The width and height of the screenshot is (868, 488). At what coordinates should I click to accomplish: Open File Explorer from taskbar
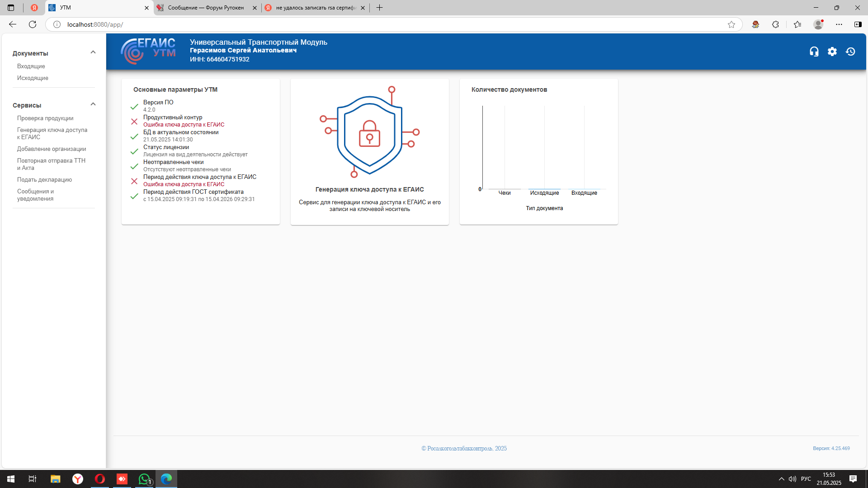(55, 479)
